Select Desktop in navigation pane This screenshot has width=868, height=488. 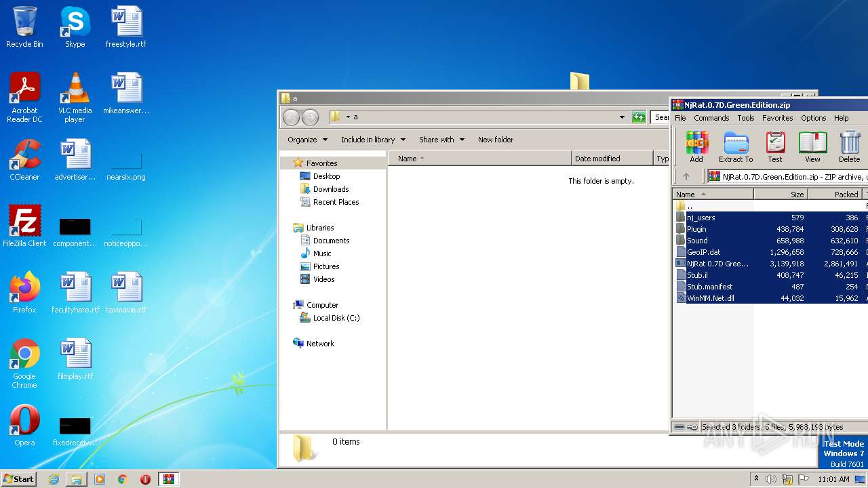[326, 176]
